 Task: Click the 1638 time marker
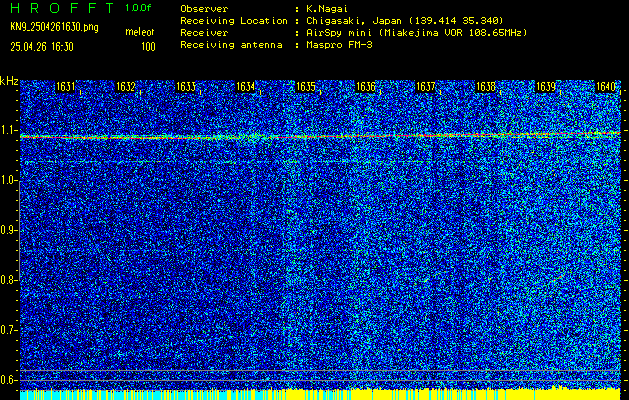click(486, 87)
